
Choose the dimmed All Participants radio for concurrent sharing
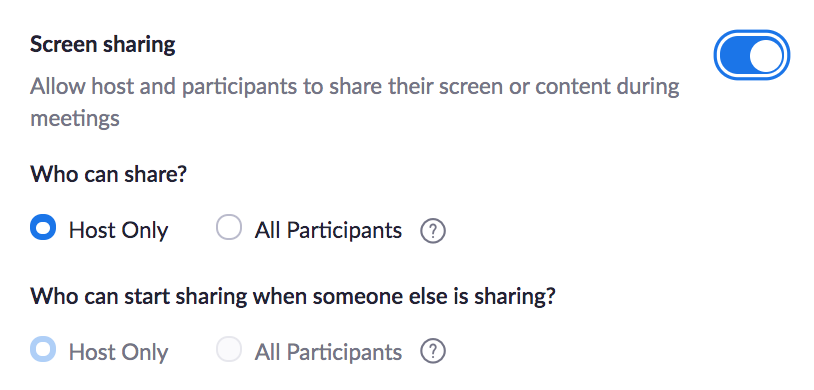point(229,348)
